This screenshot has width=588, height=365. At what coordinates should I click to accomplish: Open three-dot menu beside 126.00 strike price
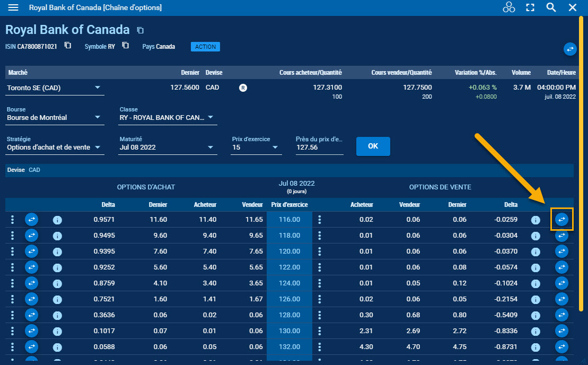tap(319, 299)
